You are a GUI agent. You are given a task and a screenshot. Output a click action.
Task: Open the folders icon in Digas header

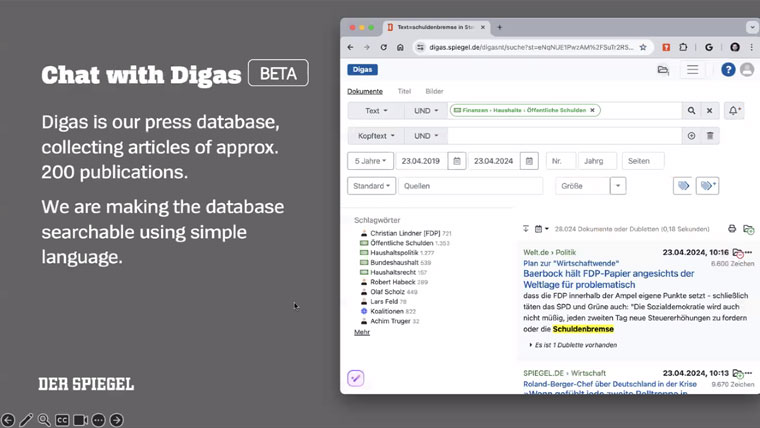(663, 70)
